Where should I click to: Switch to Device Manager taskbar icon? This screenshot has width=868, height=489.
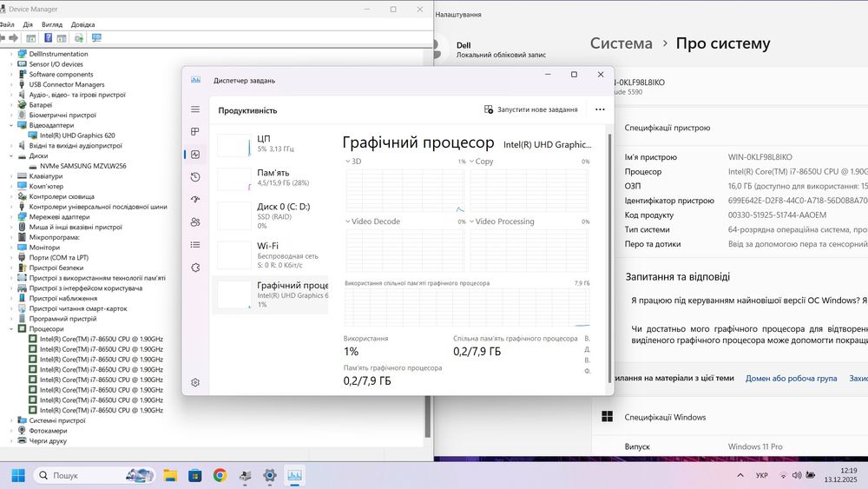click(246, 475)
